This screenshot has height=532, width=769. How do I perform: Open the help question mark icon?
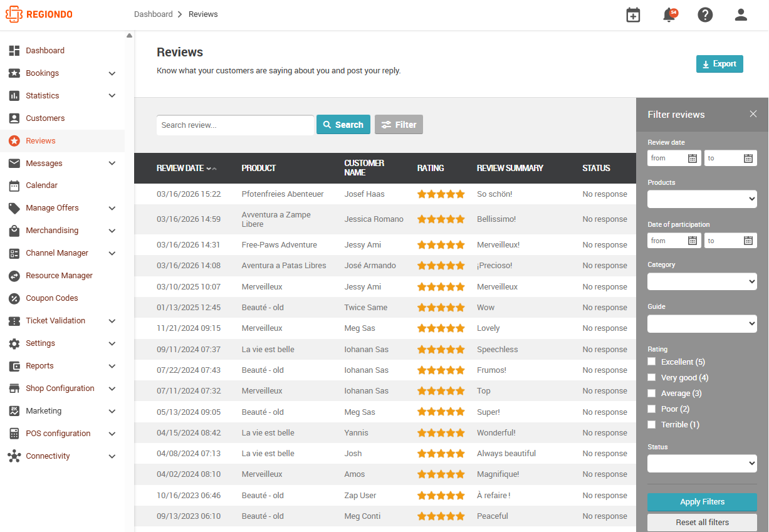705,15
